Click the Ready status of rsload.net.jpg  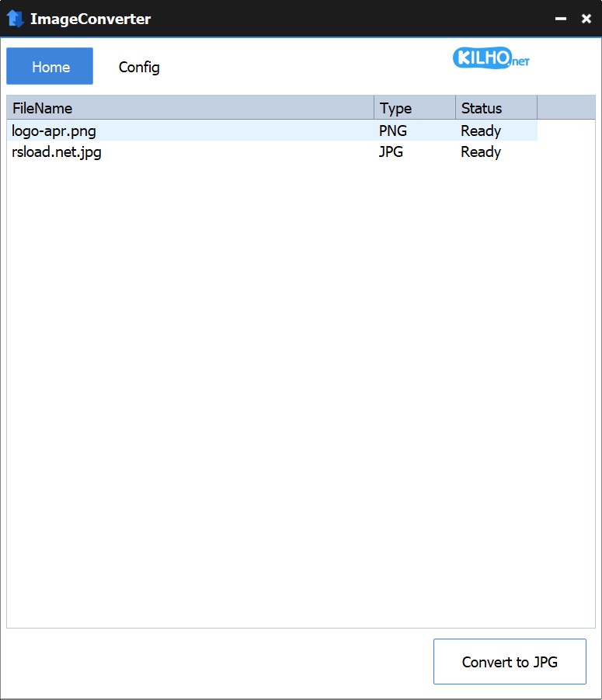click(481, 151)
